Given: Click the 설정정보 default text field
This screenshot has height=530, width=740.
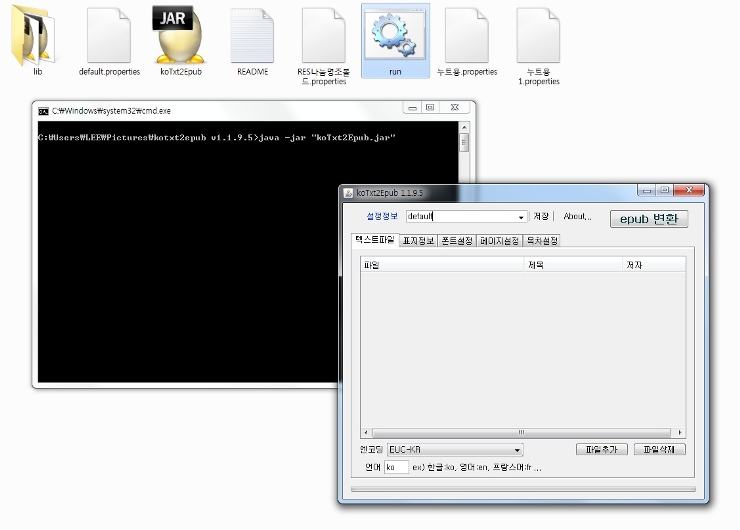Looking at the screenshot, I should pyautogui.click(x=461, y=216).
